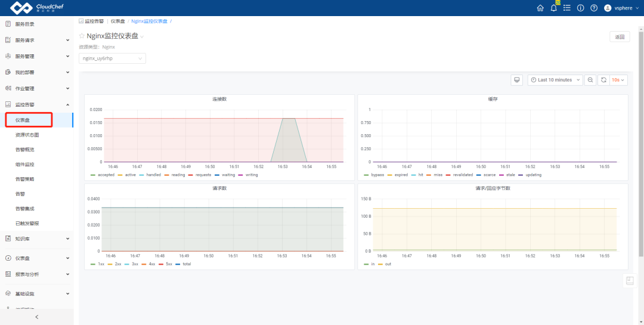The image size is (644, 325).
Task: Open the 连接数 panel title menu
Action: click(219, 100)
